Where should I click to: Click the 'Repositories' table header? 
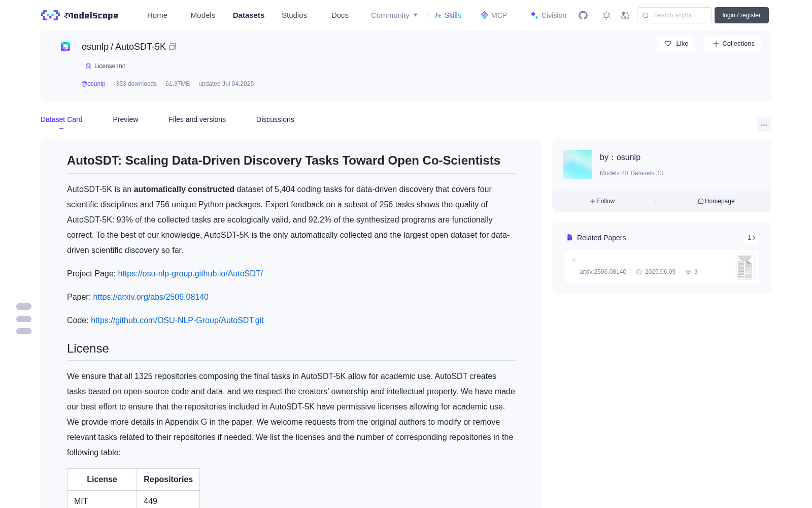[x=168, y=480]
